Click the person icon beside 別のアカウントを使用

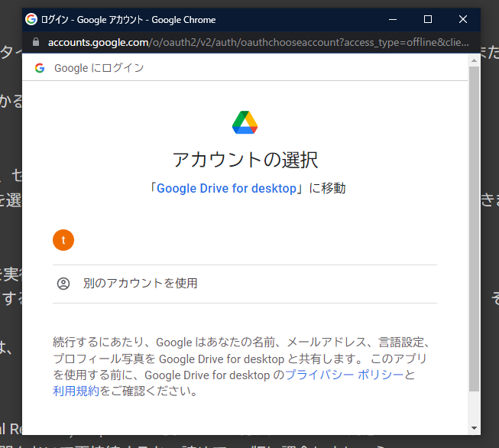[63, 284]
